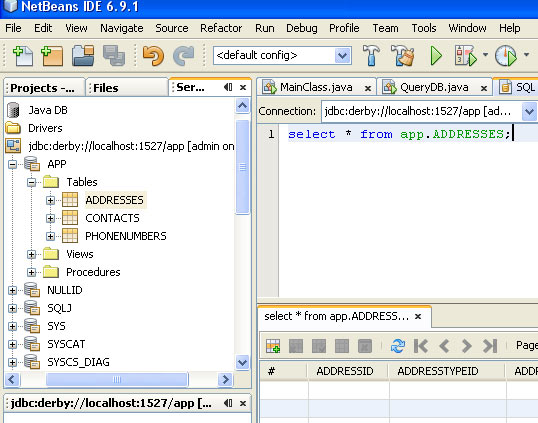The image size is (538, 423).
Task: Go to previous page of results
Action: pyautogui.click(x=444, y=346)
